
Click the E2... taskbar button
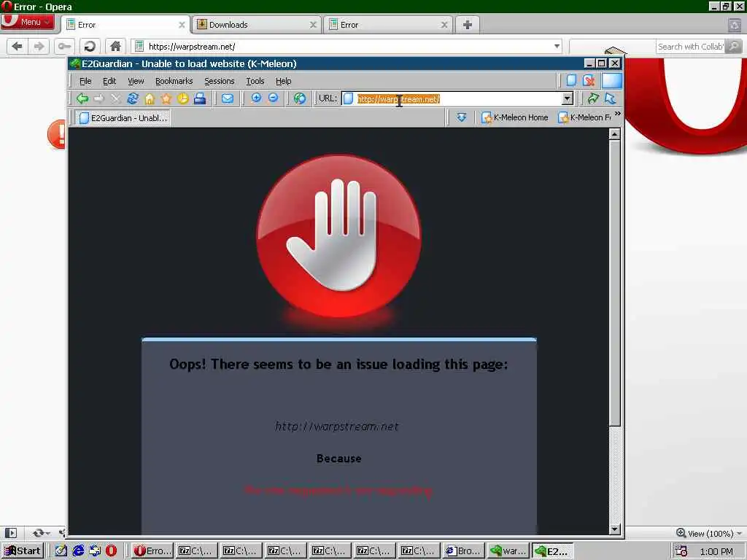553,551
